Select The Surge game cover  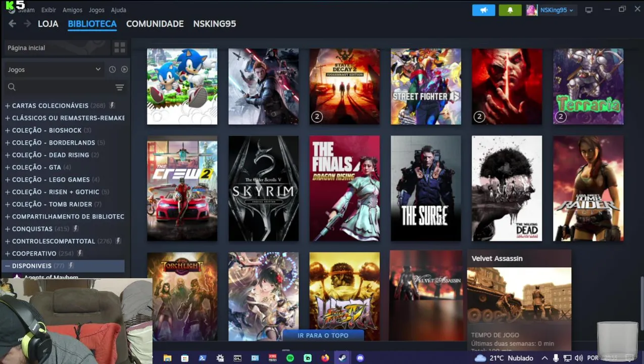point(426,188)
